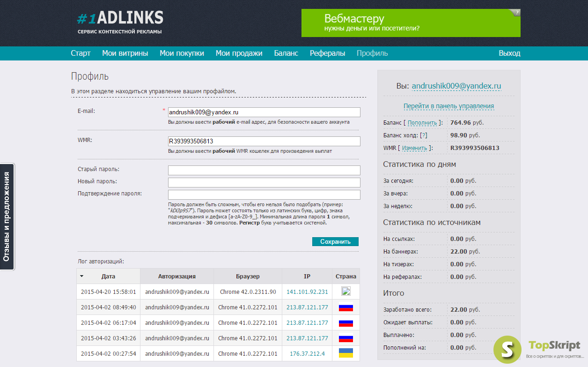Open IP 213.87.121.177 in the 08:49:40 row
The image size is (588, 367).
point(307,307)
